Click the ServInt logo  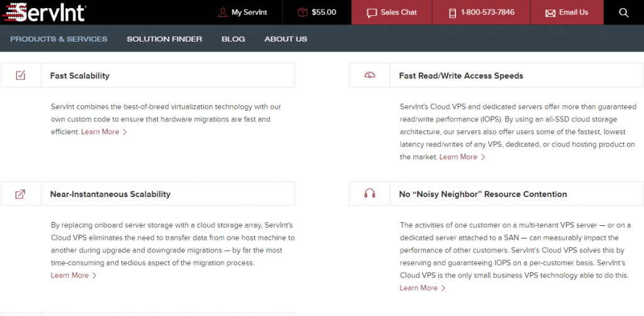tap(43, 12)
